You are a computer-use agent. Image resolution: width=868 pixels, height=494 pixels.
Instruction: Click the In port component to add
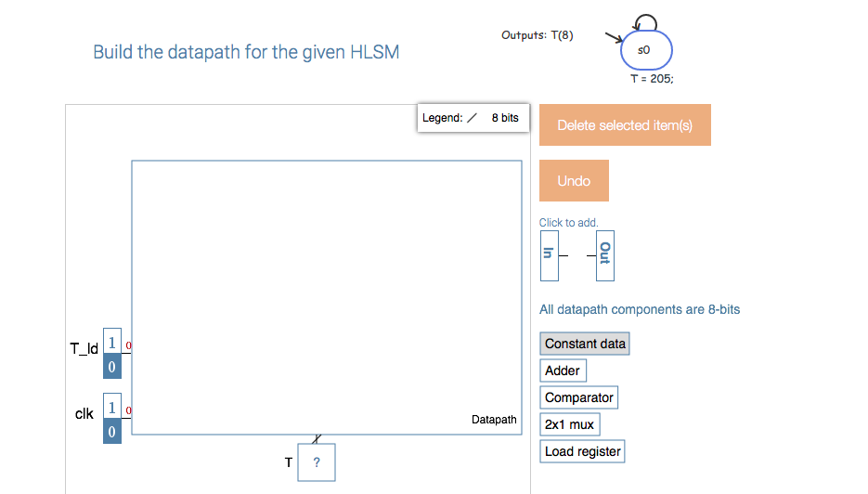click(x=550, y=256)
